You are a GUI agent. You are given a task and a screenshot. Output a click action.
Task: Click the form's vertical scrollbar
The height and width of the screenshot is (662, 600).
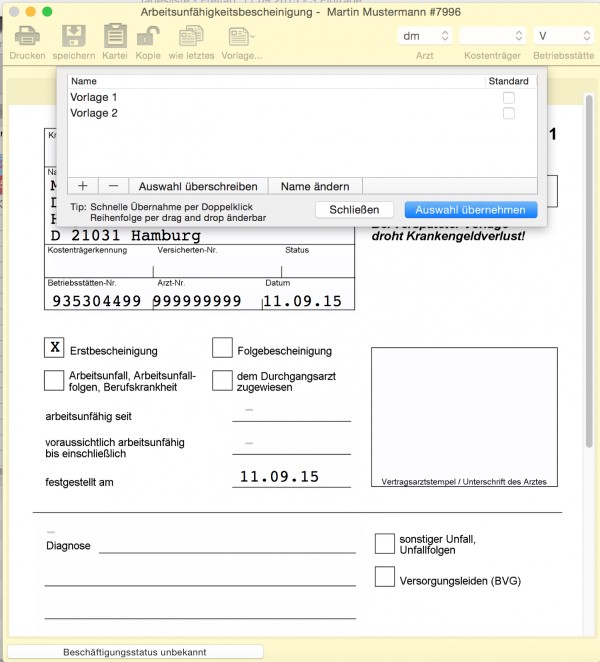pyautogui.click(x=589, y=271)
